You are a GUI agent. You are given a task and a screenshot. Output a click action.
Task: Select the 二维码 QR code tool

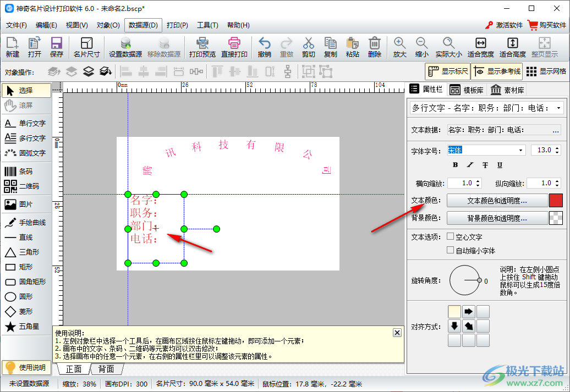pos(26,186)
